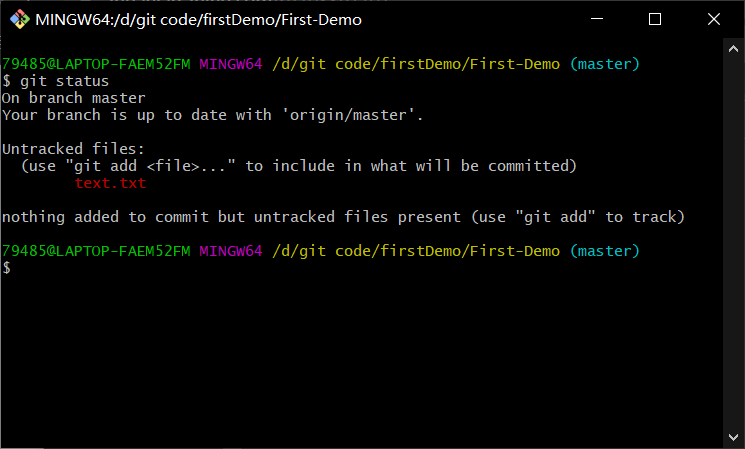Click the scrollbar up arrow
The height and width of the screenshot is (449, 745).
tap(733, 48)
